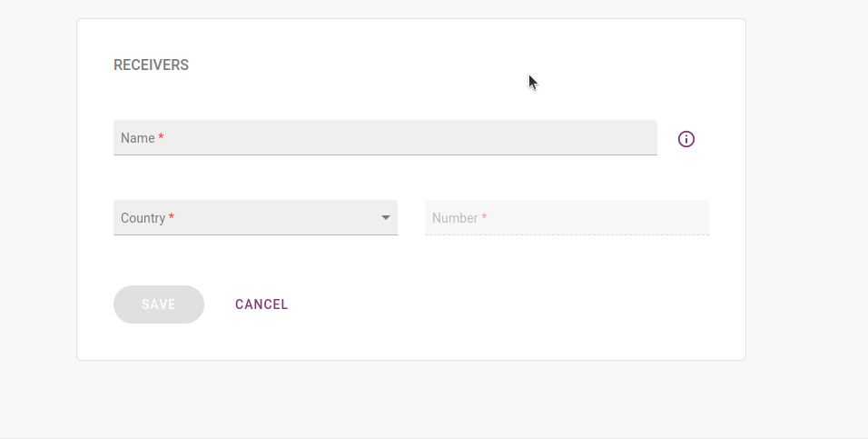Click the Cancel link button
This screenshot has width=868, height=439.
point(261,304)
